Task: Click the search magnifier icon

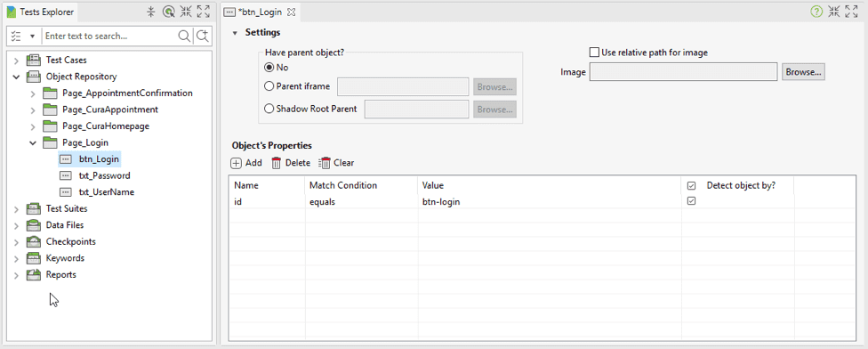Action: [x=184, y=36]
